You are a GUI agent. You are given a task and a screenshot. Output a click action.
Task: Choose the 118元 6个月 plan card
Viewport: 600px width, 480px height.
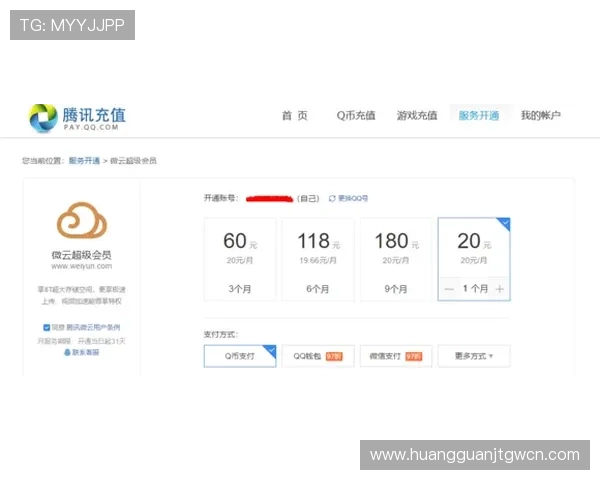(318, 260)
